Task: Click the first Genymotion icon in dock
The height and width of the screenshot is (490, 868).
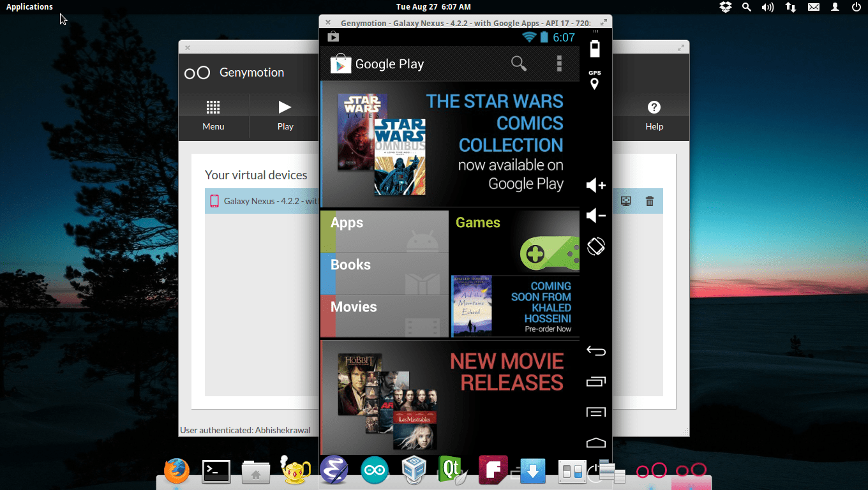Action: click(x=651, y=471)
